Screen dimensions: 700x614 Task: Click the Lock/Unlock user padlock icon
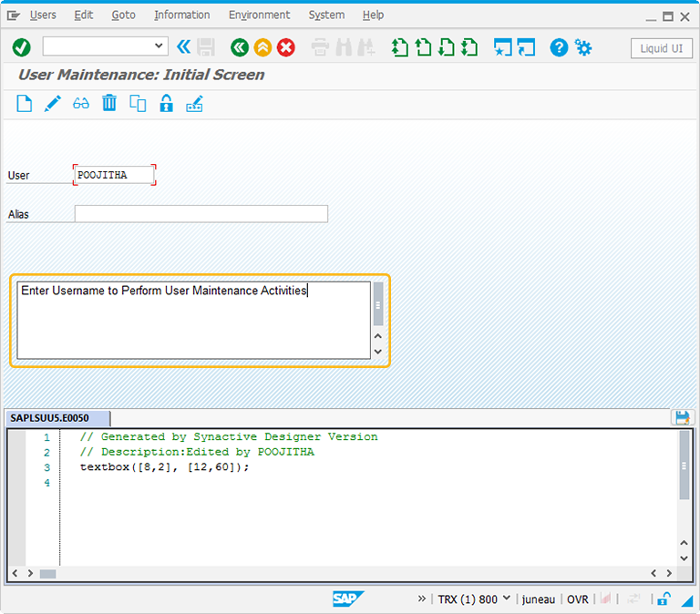166,103
